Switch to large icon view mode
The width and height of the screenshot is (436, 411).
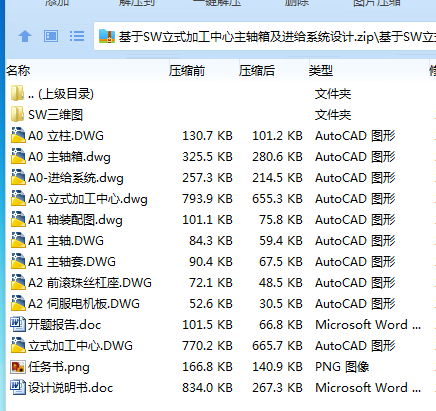tap(51, 36)
